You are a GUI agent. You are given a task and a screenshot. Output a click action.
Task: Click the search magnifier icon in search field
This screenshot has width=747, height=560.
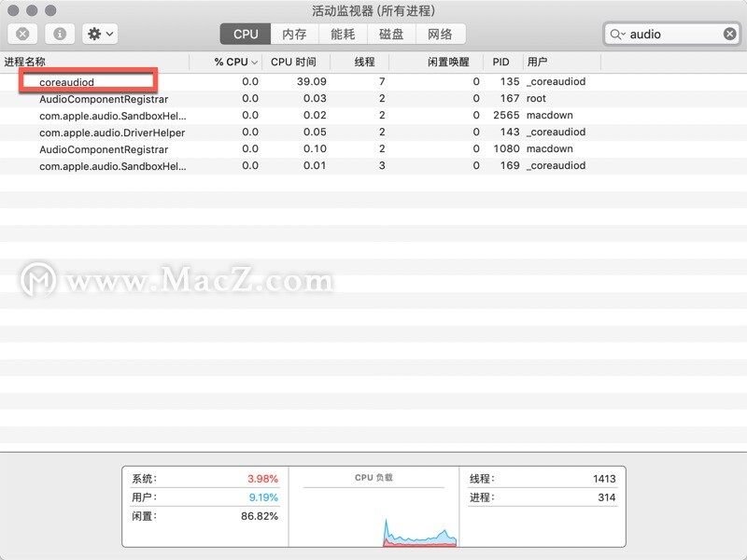click(617, 33)
